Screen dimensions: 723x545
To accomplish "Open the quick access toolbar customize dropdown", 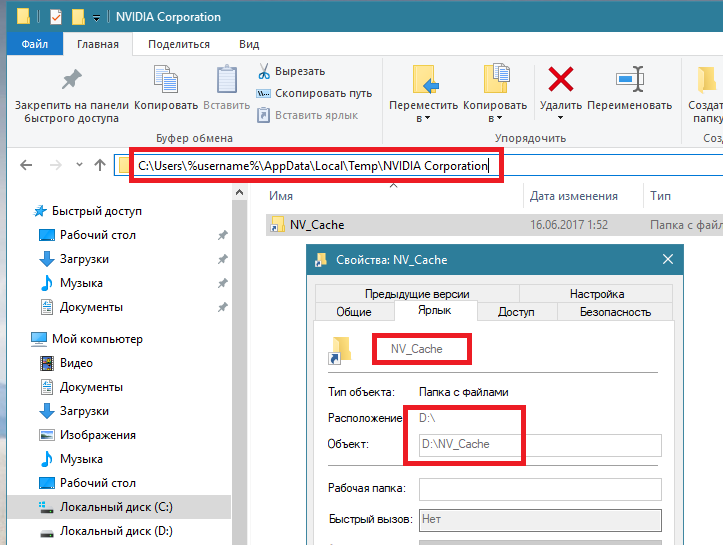I will [96, 18].
